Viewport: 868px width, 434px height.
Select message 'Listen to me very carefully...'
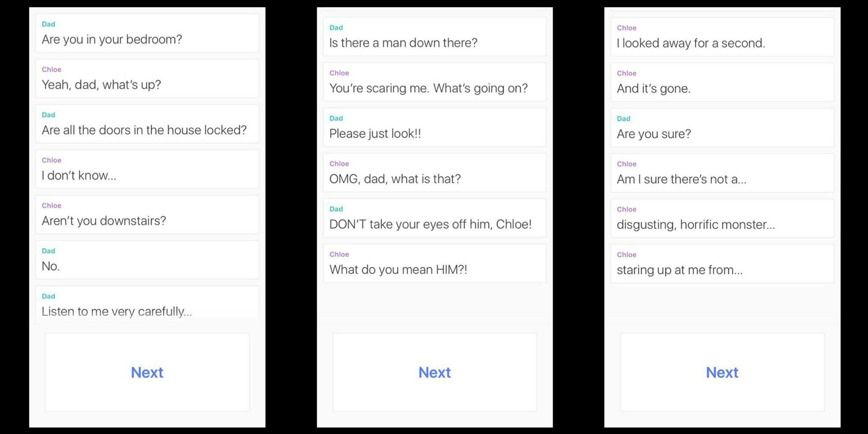(147, 304)
